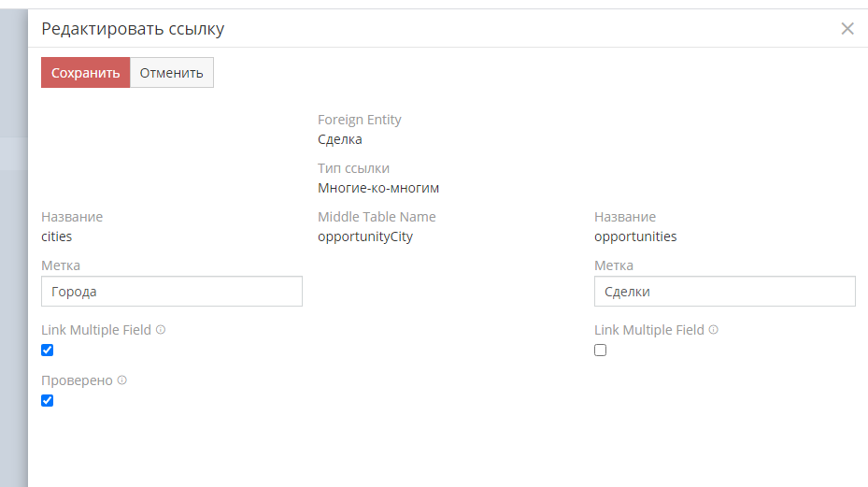Click the Сохранить save button
This screenshot has width=868, height=487.
(85, 73)
